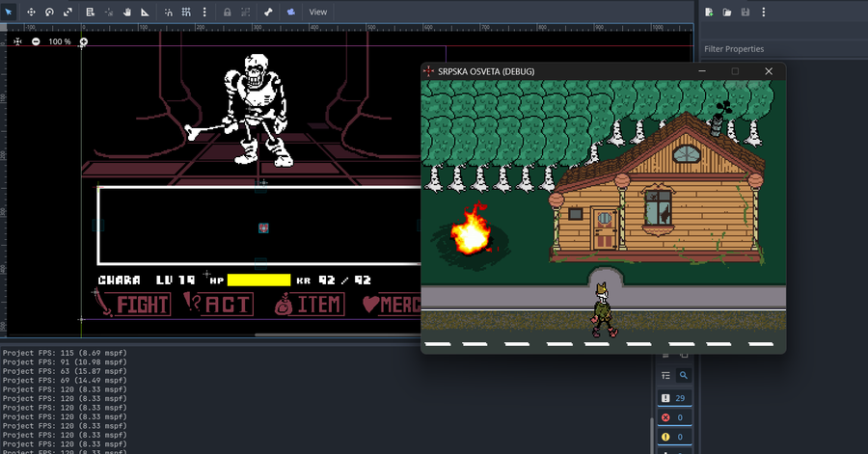Select the Ruler Mode tool
Image resolution: width=868 pixels, height=454 pixels.
coord(145,12)
